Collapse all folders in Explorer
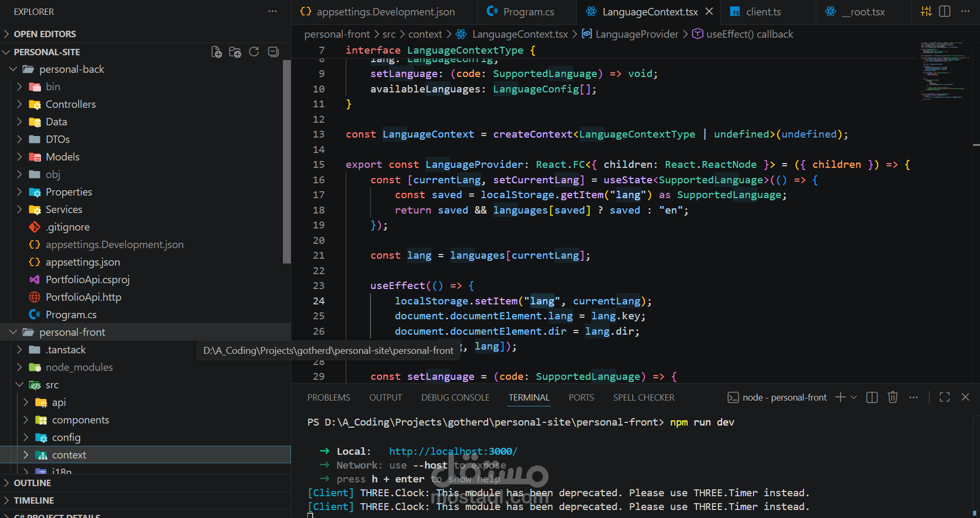The image size is (980, 518). [x=273, y=52]
